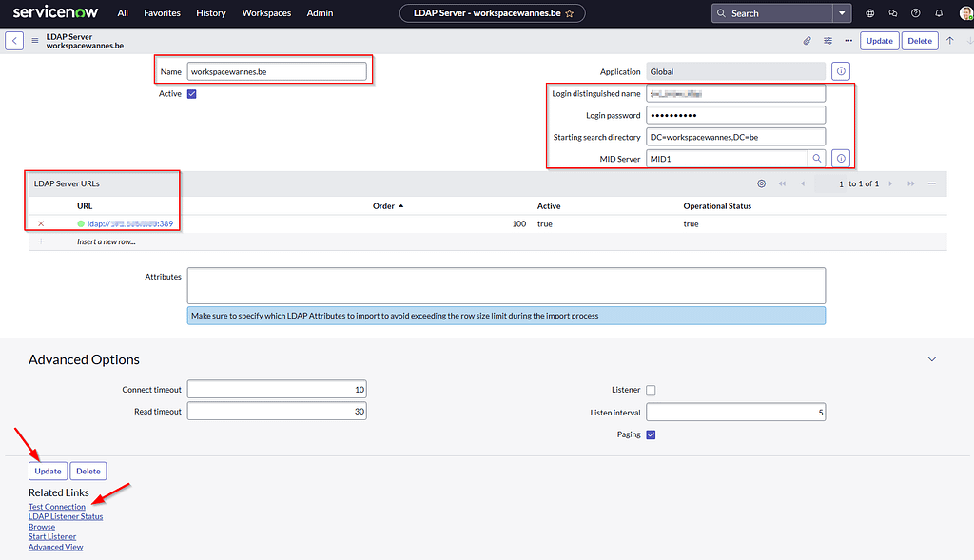Go to last page of URL list
Image resolution: width=974 pixels, height=560 pixels.
[910, 183]
